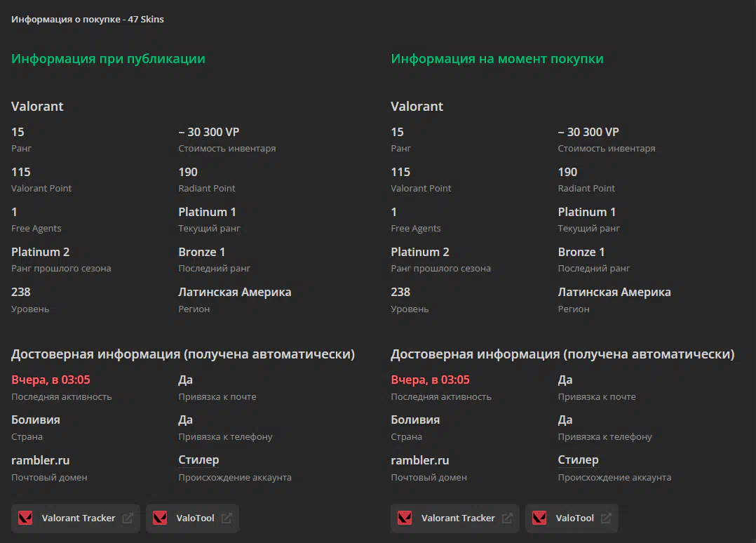Click Valorant logo icon in left Valorant Tracker button
The width and height of the screenshot is (756, 543).
[25, 518]
